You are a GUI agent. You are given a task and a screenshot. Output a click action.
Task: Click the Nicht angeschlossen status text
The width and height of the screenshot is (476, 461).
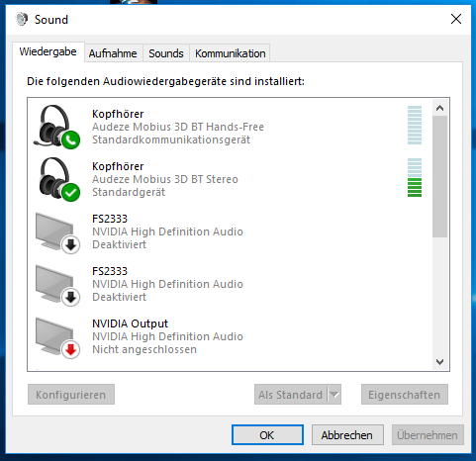tap(144, 349)
